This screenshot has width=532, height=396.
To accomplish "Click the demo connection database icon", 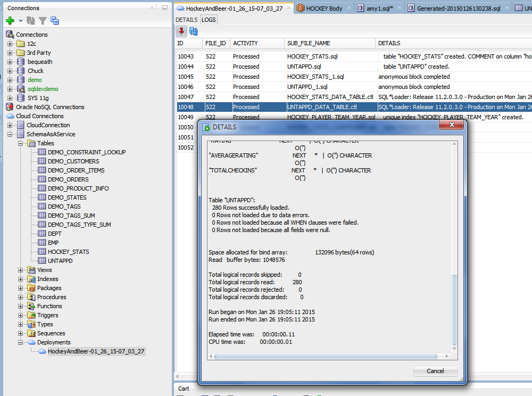I will coord(21,80).
